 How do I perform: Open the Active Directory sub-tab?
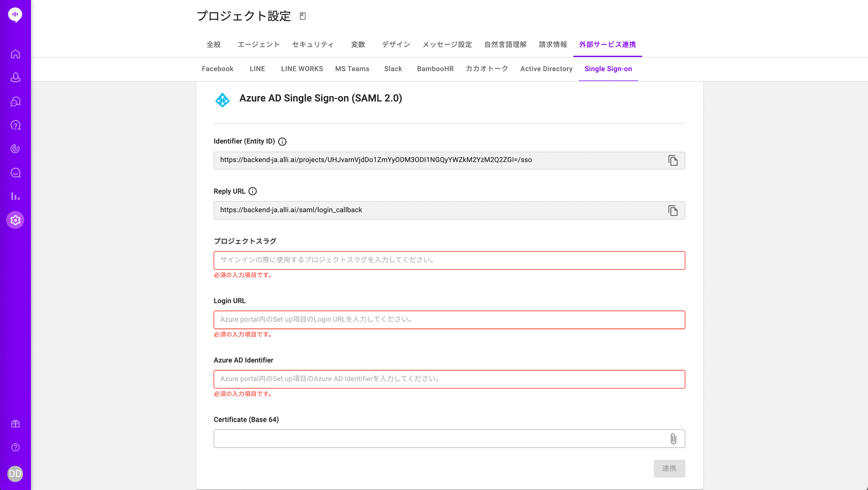pyautogui.click(x=546, y=69)
